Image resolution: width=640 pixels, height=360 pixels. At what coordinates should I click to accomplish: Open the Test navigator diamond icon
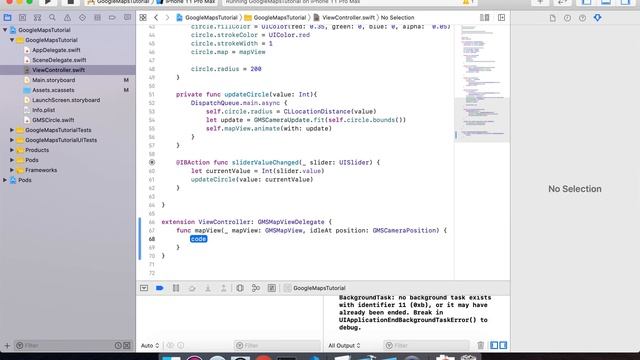pos(82,18)
